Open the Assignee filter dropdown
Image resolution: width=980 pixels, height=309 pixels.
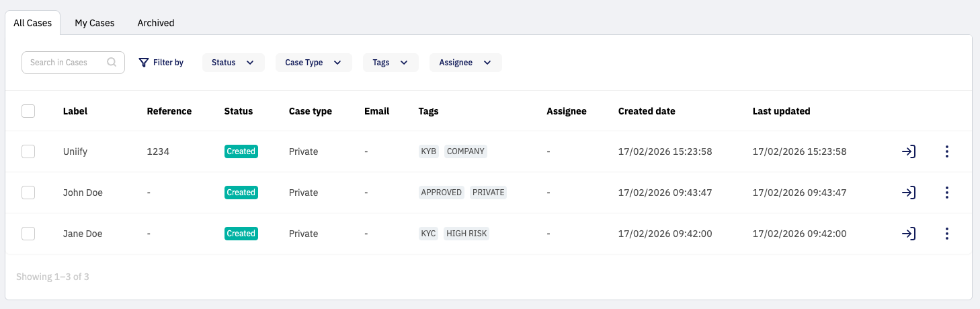465,63
